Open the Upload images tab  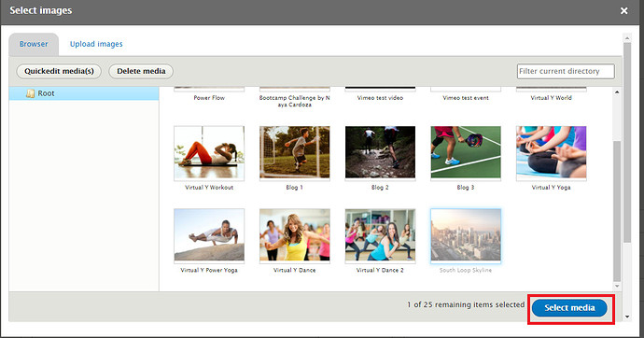click(x=96, y=44)
